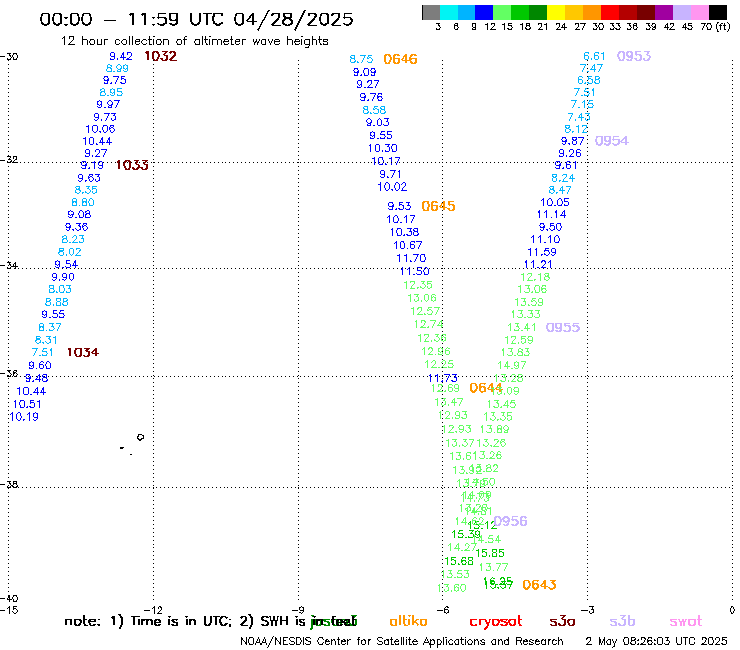Select the 's3b' satellite legend label
This screenshot has width=740, height=650.
(622, 621)
